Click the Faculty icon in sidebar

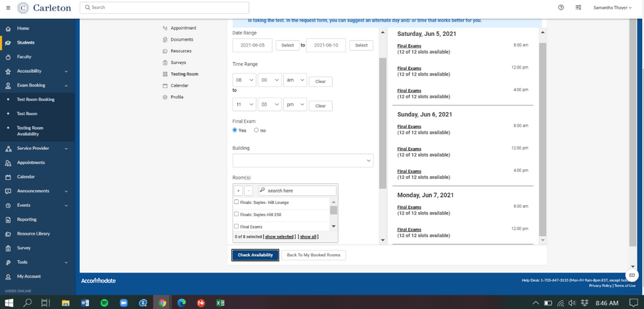(x=8, y=57)
